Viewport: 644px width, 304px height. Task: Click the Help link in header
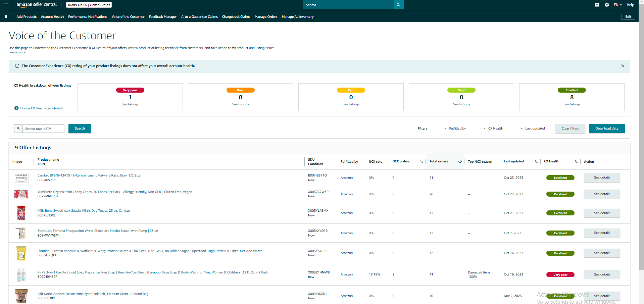(630, 5)
